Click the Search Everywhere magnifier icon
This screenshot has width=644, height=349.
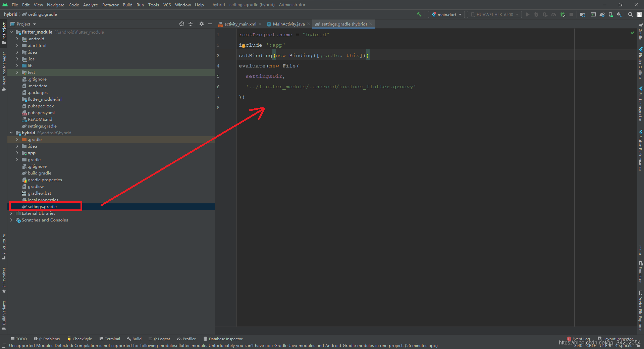pyautogui.click(x=631, y=14)
